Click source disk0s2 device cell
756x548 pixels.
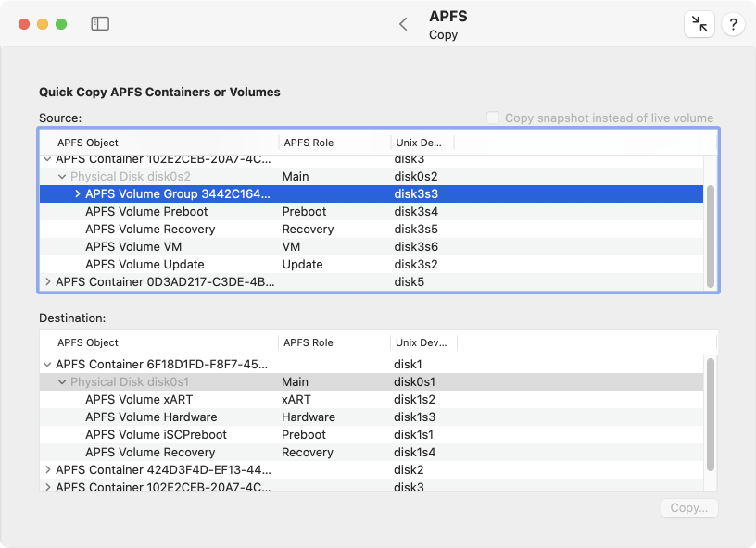(416, 176)
